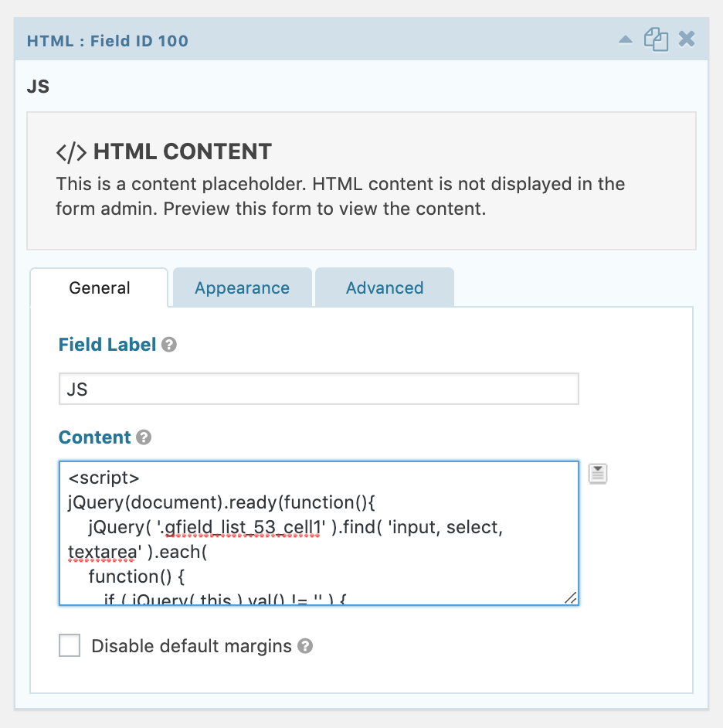The height and width of the screenshot is (728, 723).
Task: Select the General tab
Action: (100, 287)
